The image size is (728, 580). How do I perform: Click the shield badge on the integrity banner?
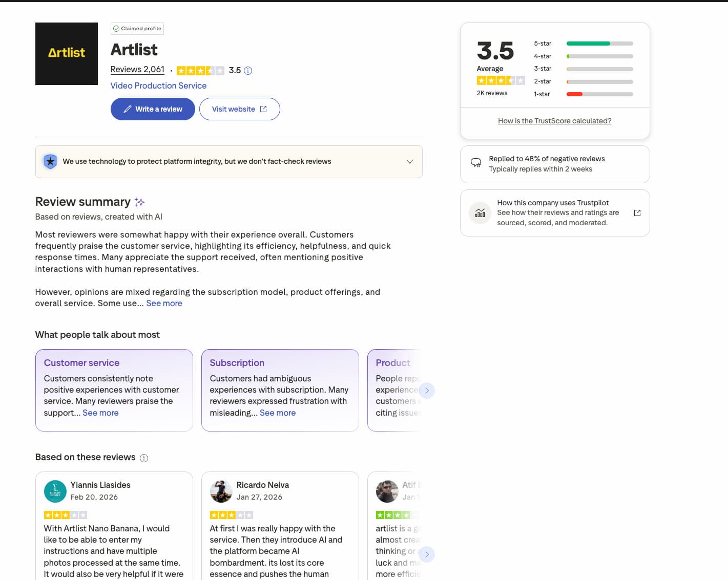[50, 161]
